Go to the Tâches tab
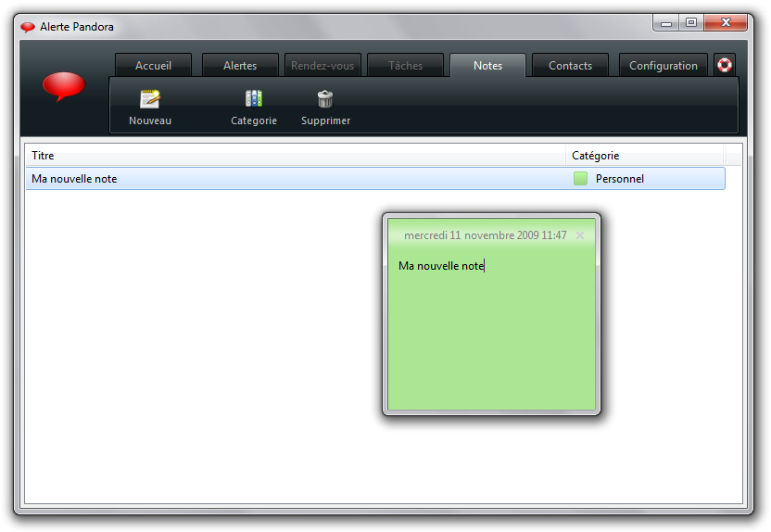This screenshot has width=771, height=532. pos(405,66)
